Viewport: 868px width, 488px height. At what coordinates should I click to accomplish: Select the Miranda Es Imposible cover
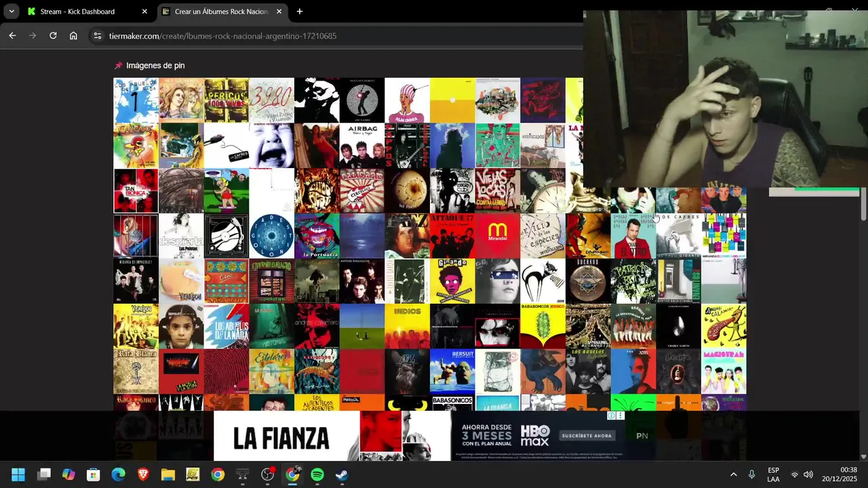coord(136,281)
